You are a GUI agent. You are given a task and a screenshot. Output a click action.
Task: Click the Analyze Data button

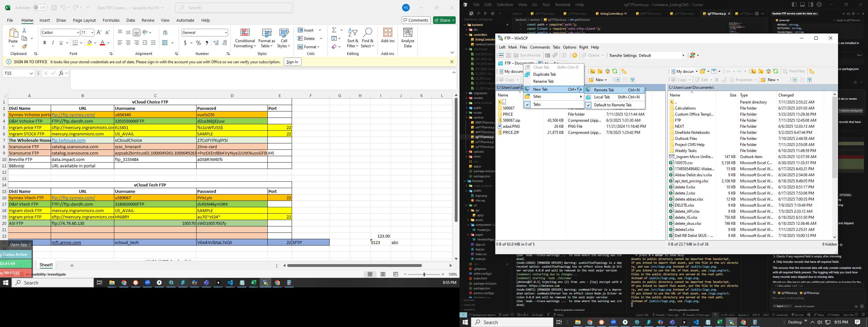[x=408, y=38]
